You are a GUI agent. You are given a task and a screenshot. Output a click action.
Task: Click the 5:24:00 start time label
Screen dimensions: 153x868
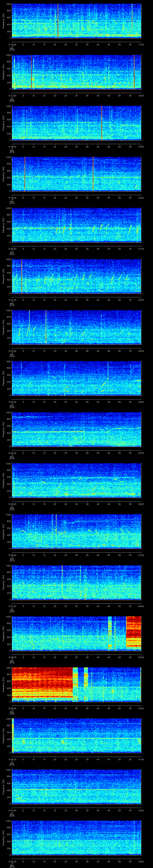(x=12, y=453)
